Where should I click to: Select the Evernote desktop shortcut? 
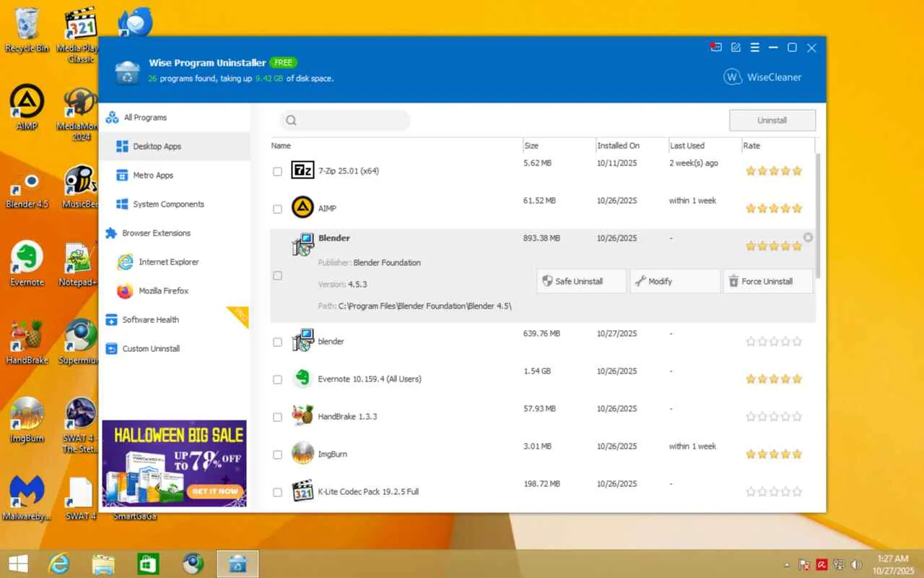[27, 264]
